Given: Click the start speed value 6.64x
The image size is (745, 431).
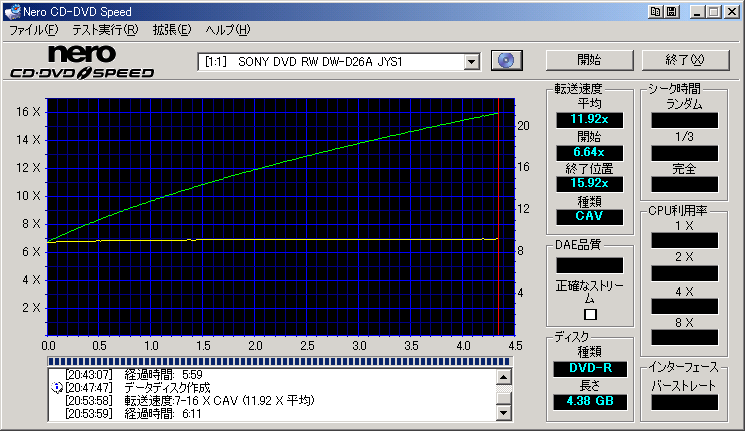Looking at the screenshot, I should click(x=589, y=152).
